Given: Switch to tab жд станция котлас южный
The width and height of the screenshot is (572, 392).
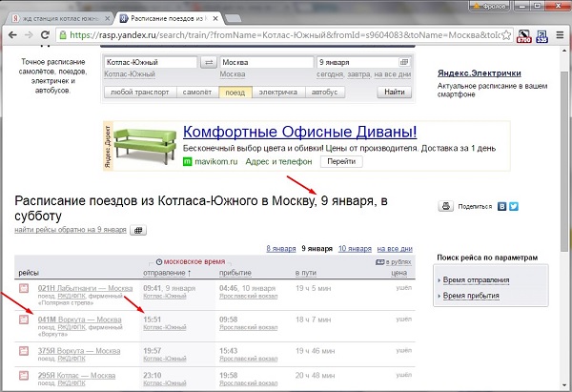Looking at the screenshot, I should [60, 18].
